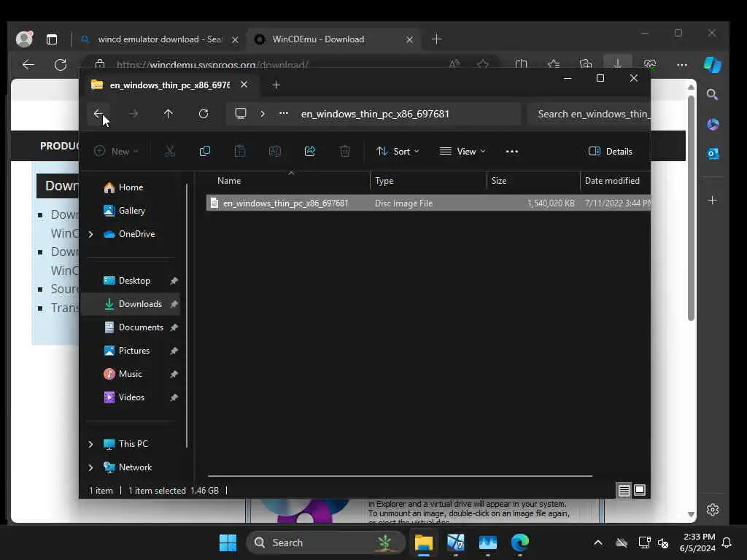Screen dimensions: 747x560
Task: Click the File Explorer forward arrow
Action: [x=133, y=114]
